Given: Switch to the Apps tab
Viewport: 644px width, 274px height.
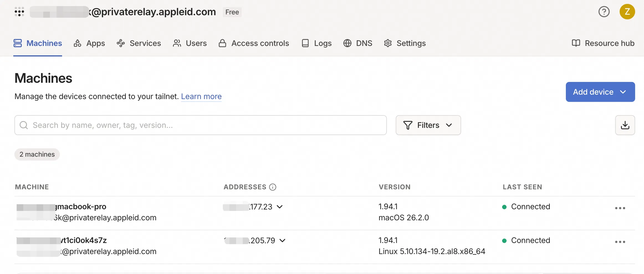Looking at the screenshot, I should point(90,43).
